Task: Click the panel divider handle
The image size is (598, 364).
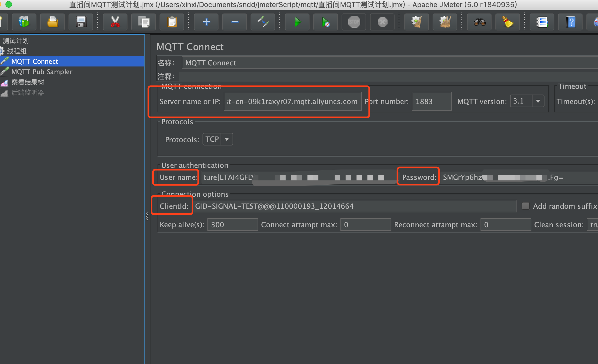Action: click(x=147, y=217)
